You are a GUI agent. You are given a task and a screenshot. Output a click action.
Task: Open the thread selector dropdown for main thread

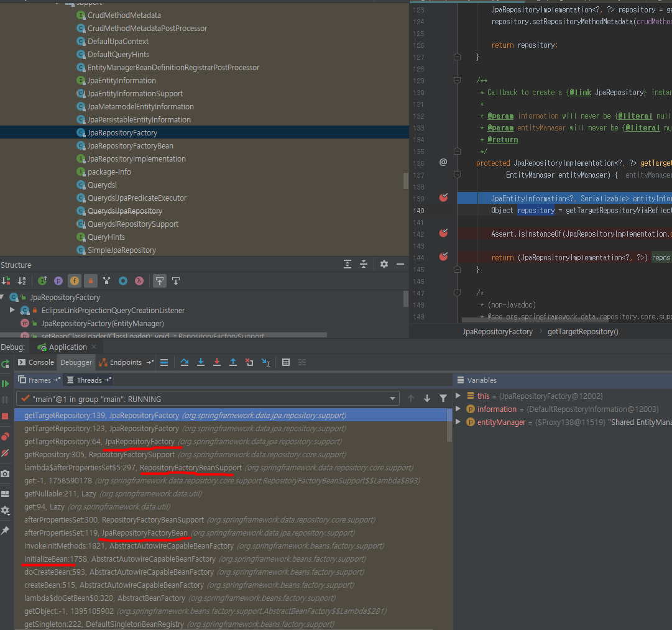point(208,399)
